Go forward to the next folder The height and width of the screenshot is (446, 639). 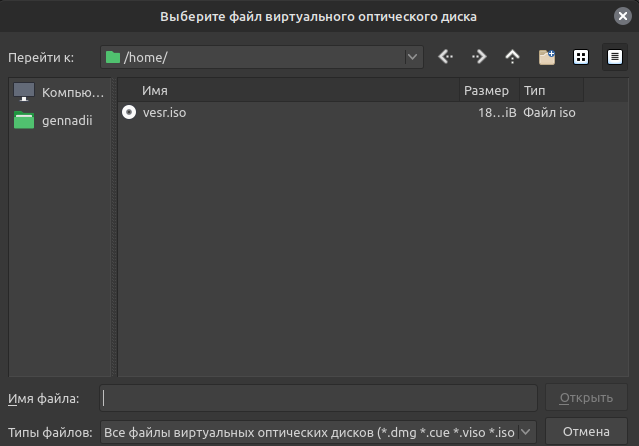(479, 57)
